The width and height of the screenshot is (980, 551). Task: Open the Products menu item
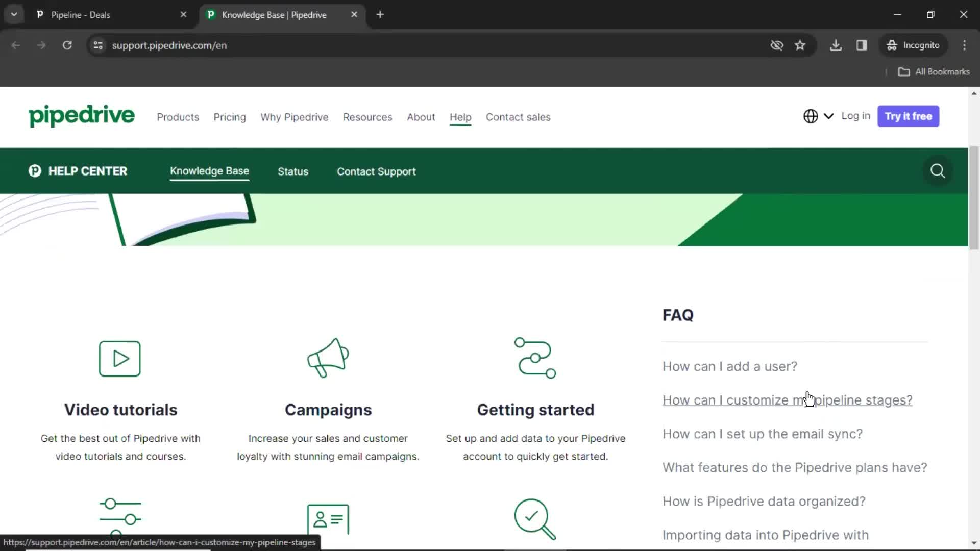178,117
